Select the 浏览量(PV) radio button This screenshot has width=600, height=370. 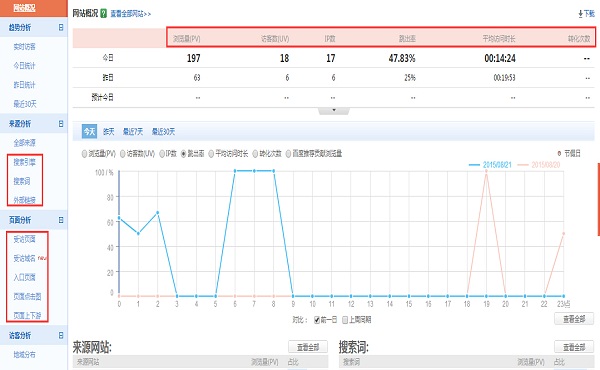[x=84, y=154]
